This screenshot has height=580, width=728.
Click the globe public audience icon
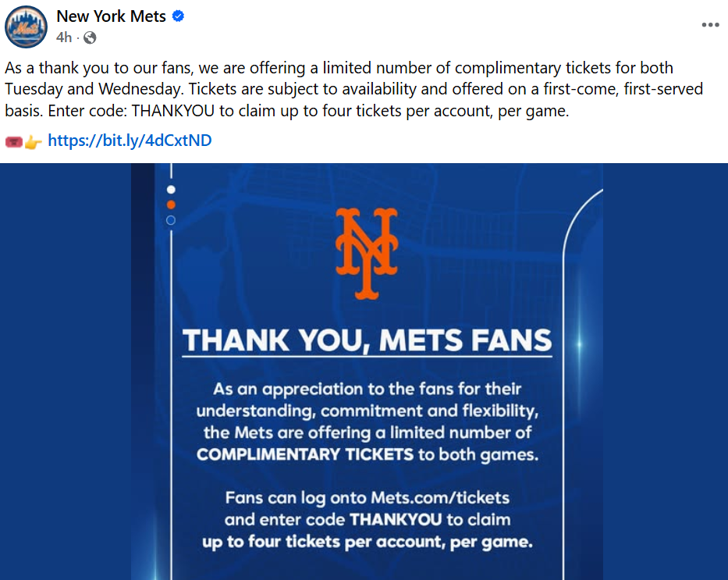[x=90, y=37]
